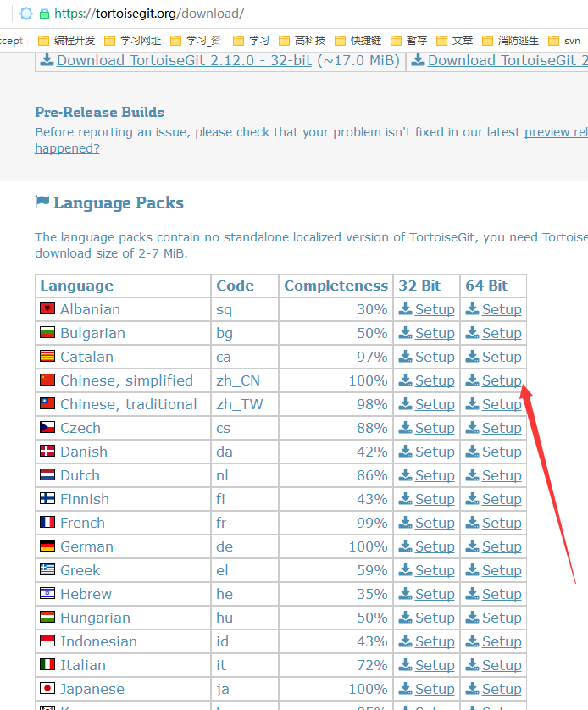Download Hungarian 32 Bit Setup
Screen dimensions: 588x710
435,618
